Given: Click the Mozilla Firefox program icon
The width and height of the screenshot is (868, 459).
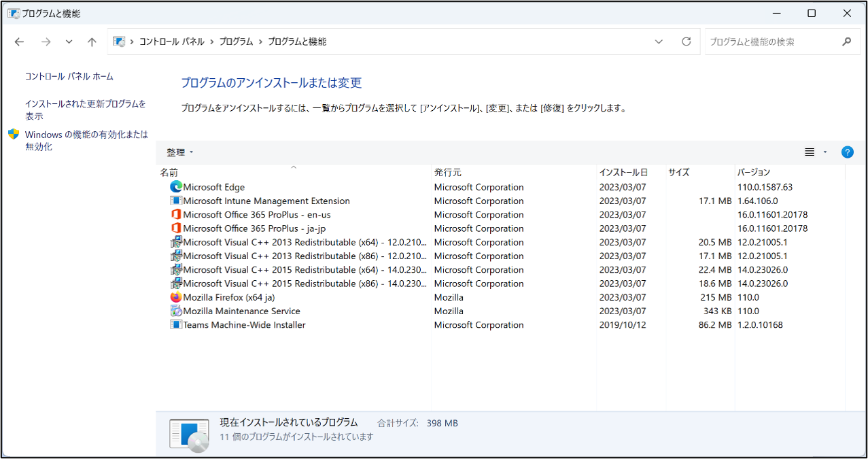Looking at the screenshot, I should pyautogui.click(x=176, y=297).
